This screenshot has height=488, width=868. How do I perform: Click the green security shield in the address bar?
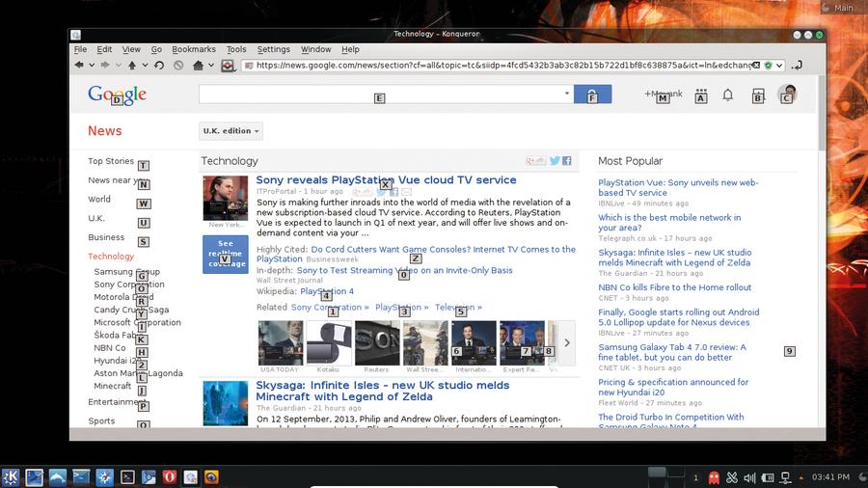pos(768,66)
